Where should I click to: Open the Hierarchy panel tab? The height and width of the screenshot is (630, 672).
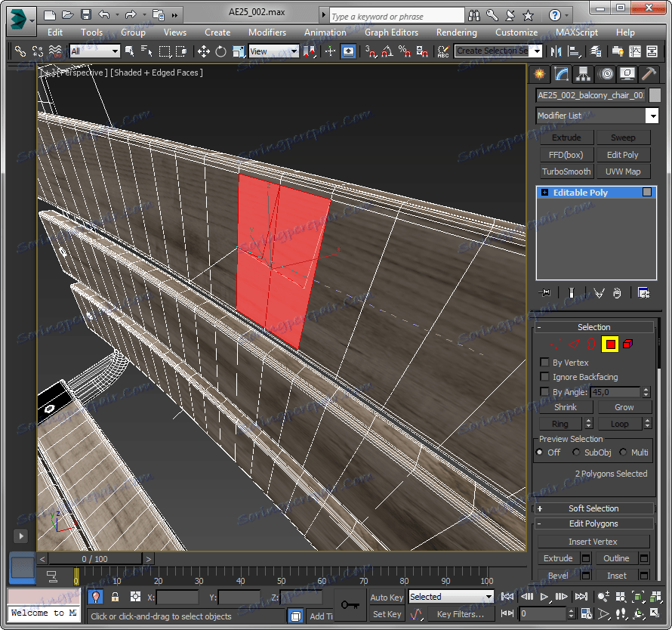pyautogui.click(x=582, y=74)
